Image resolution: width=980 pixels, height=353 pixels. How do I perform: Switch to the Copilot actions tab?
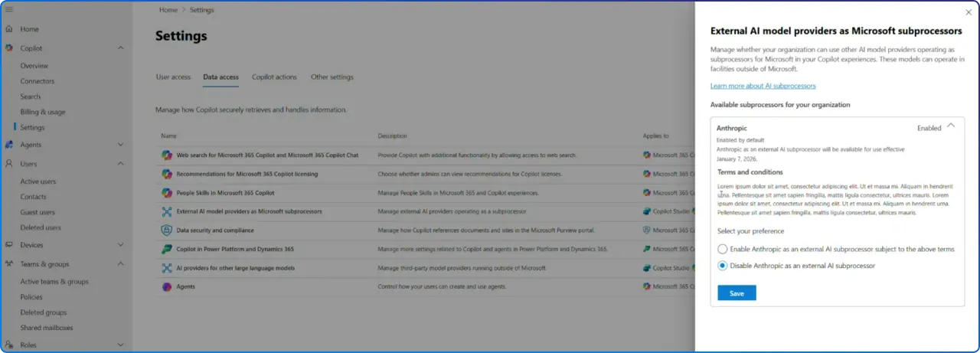pyautogui.click(x=274, y=77)
